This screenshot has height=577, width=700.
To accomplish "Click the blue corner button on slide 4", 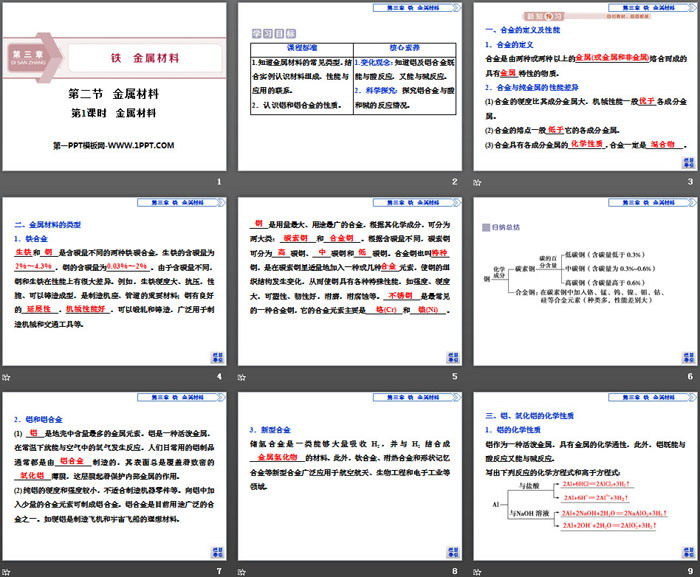I will [x=219, y=357].
